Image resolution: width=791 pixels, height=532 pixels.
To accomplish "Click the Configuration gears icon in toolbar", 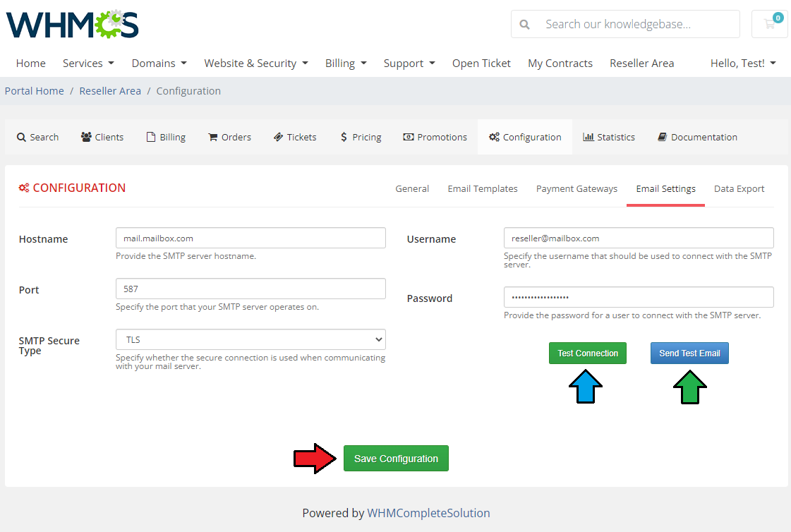I will click(495, 137).
